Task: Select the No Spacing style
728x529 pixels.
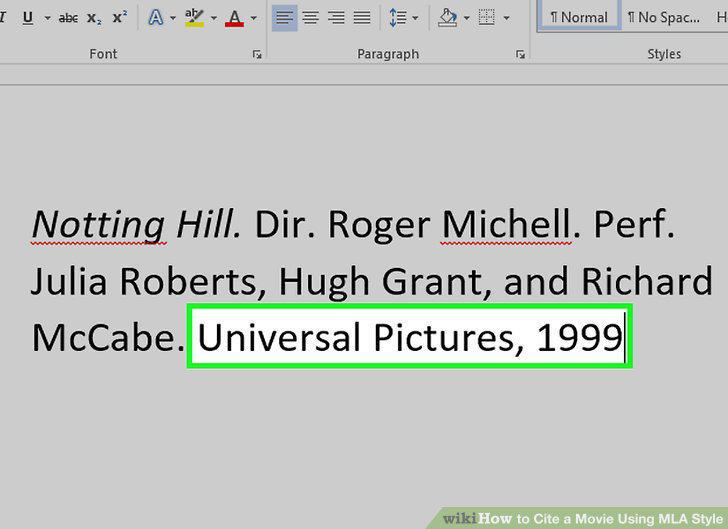Action: tap(664, 18)
